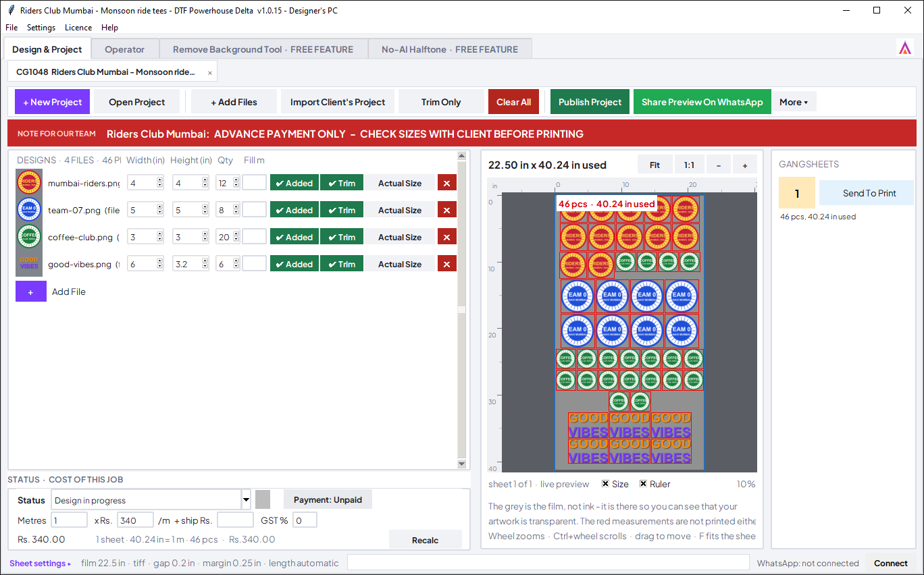Delete the good-vibes.png design entry

click(447, 264)
